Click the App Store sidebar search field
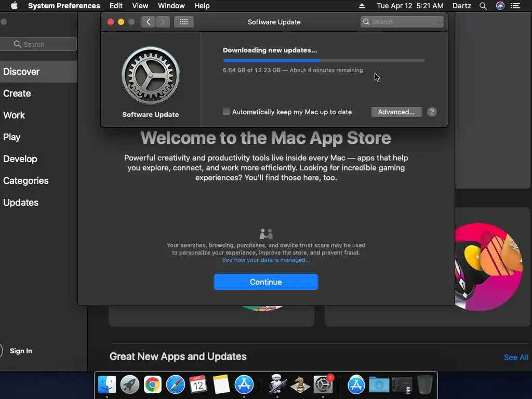 [x=38, y=44]
